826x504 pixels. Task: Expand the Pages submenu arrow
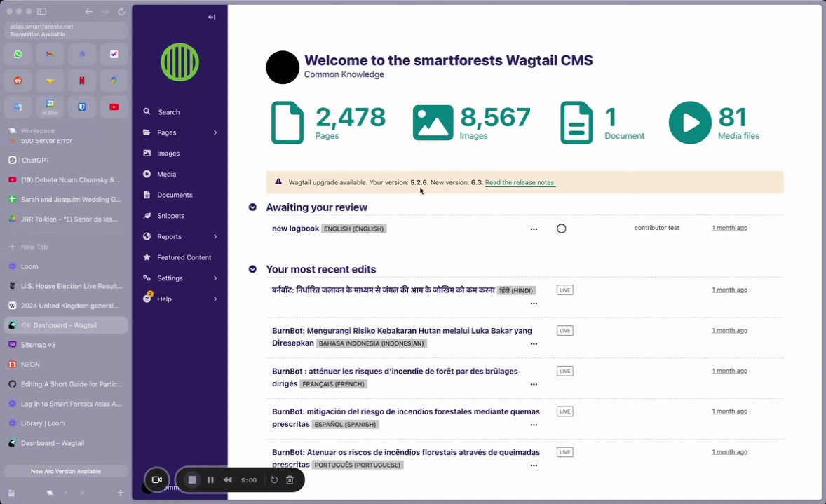215,132
